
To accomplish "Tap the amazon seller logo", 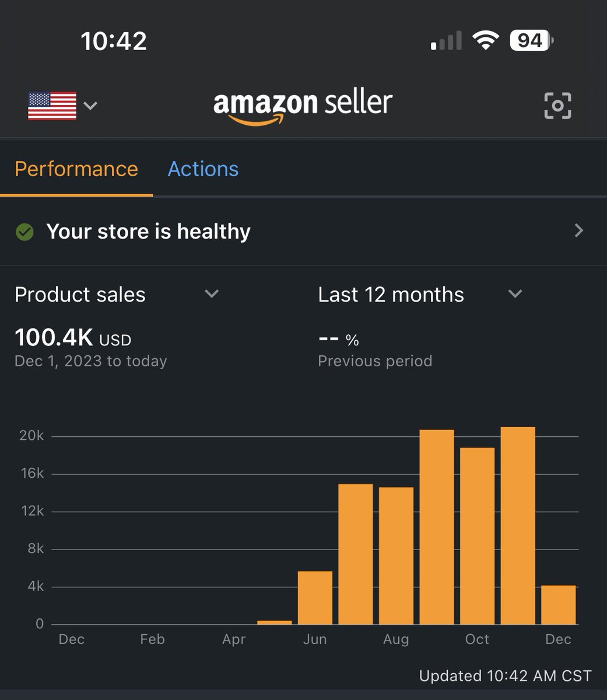I will tap(303, 106).
